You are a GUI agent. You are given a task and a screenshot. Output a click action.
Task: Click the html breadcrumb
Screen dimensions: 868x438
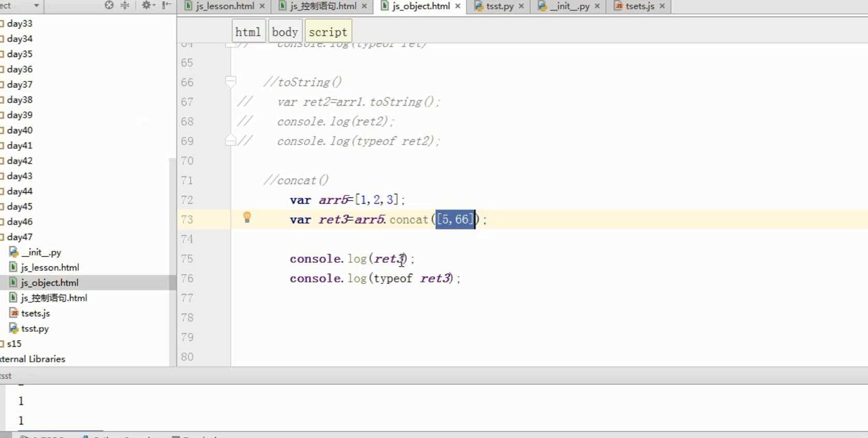tap(248, 32)
